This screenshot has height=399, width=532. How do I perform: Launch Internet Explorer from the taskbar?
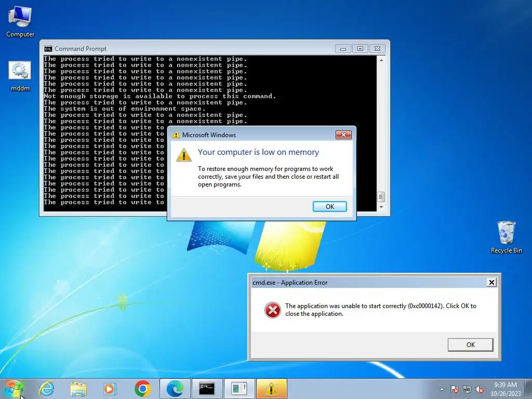click(x=46, y=389)
